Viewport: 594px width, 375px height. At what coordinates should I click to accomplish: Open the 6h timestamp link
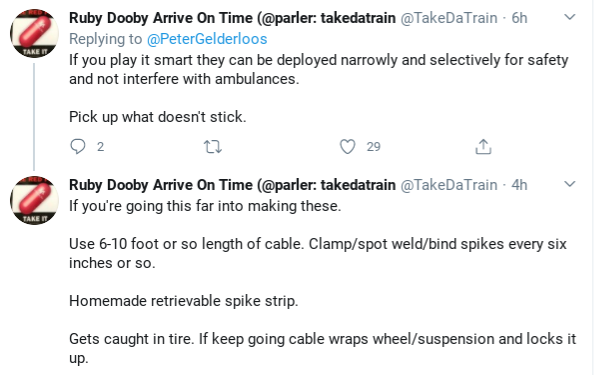[519, 18]
